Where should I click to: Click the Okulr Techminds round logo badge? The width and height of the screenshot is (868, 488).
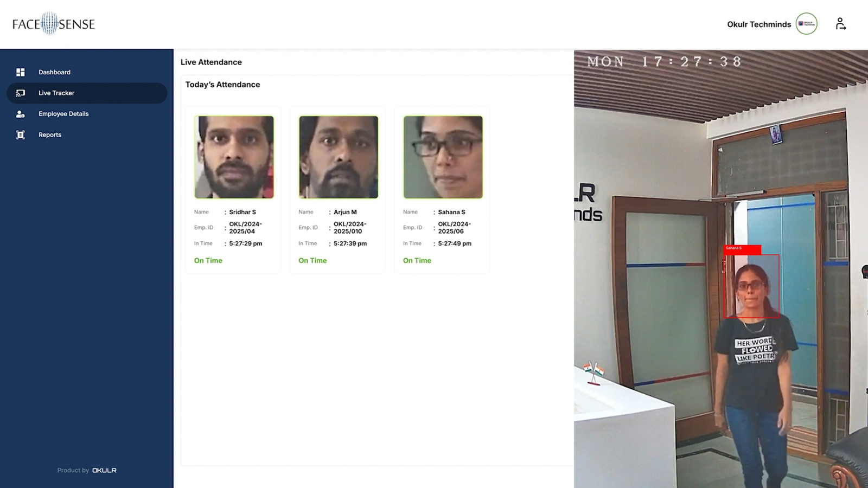click(807, 24)
